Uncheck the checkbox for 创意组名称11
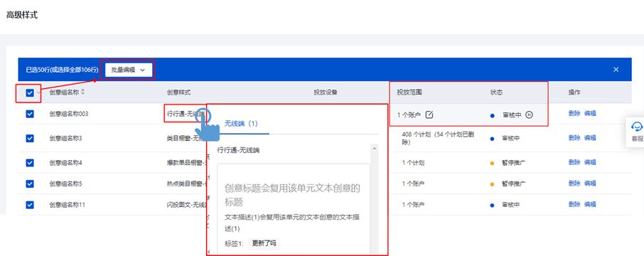 [30, 204]
